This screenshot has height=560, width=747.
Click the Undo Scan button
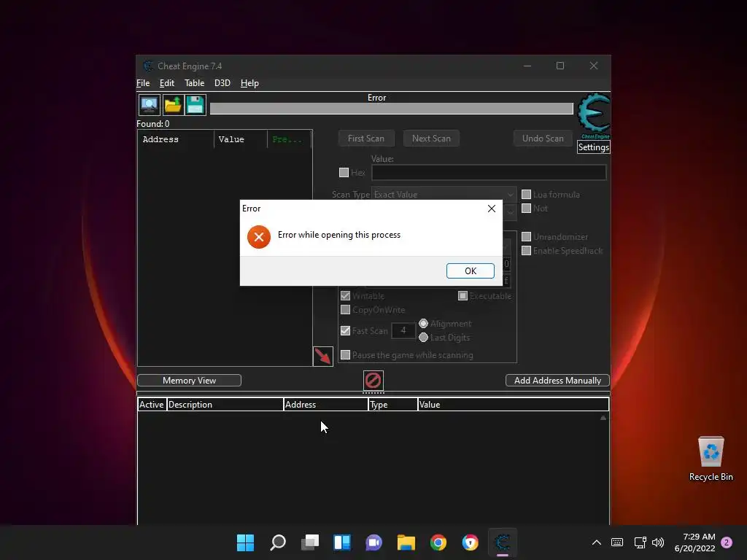tap(543, 139)
